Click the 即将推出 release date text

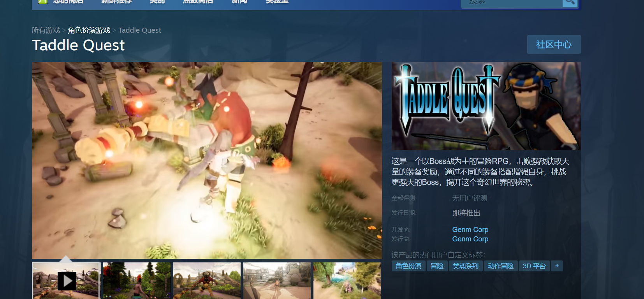tap(466, 213)
